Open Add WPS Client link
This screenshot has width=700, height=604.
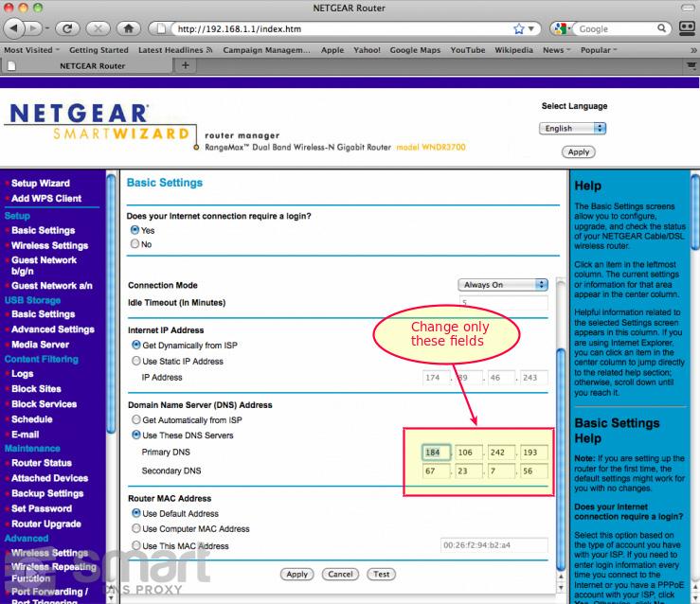point(46,198)
